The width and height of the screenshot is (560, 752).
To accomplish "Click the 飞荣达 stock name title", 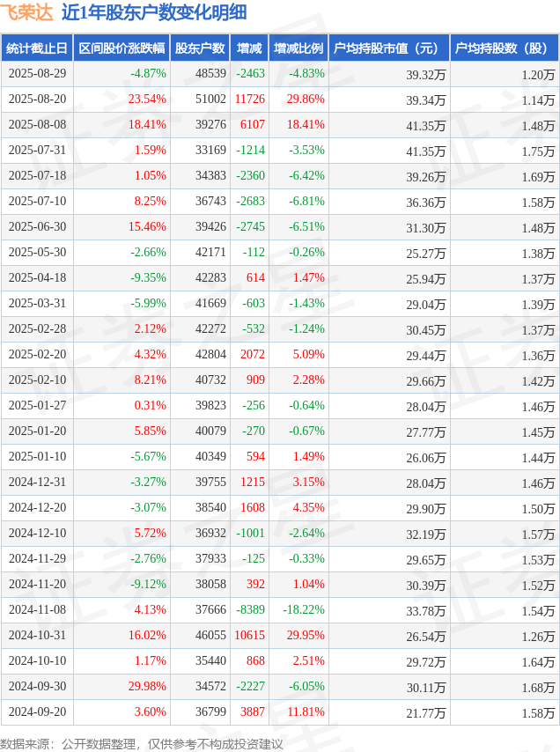I will point(26,12).
